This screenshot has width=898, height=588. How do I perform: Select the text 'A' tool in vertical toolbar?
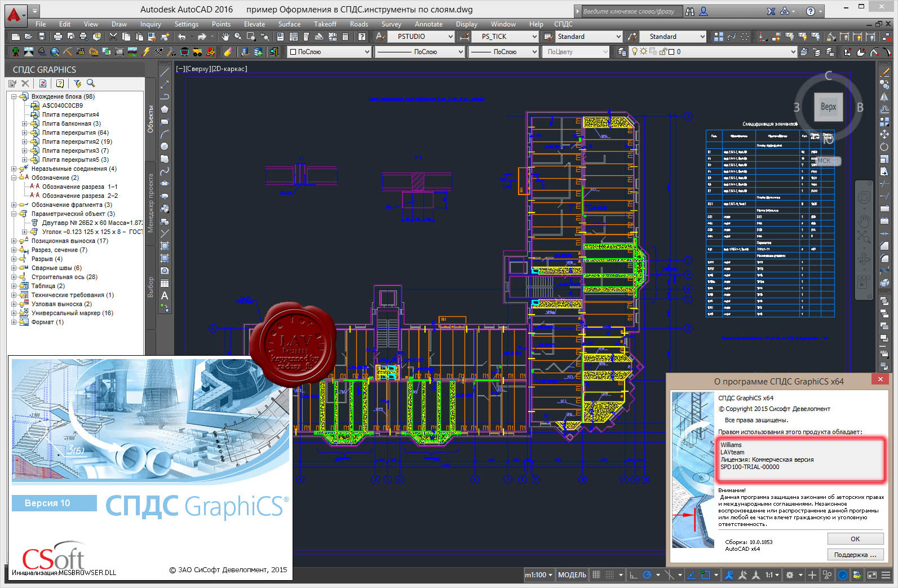165,295
